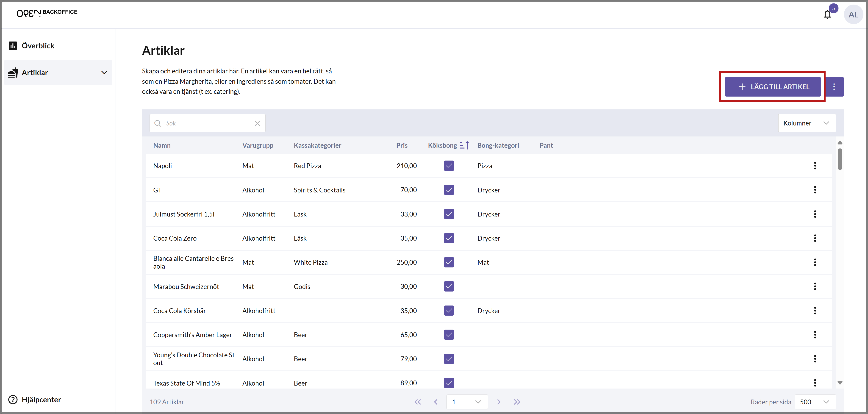Select the Napoli article name

162,166
